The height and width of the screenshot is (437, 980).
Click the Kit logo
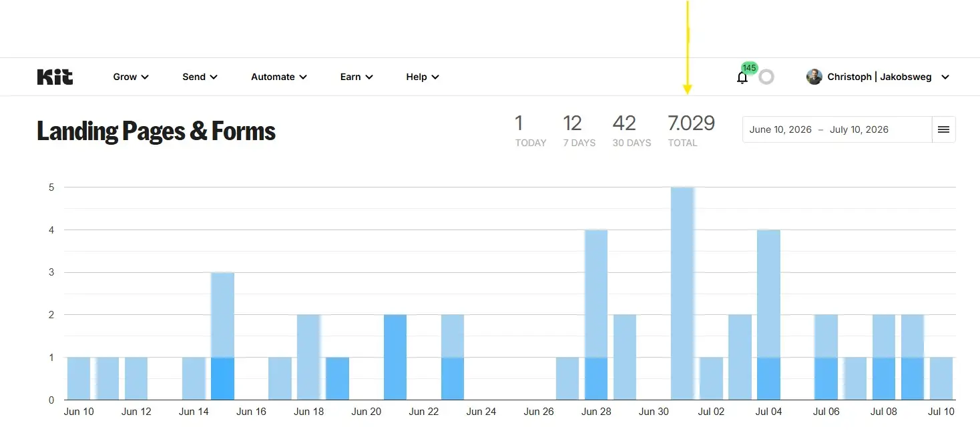pos(55,77)
